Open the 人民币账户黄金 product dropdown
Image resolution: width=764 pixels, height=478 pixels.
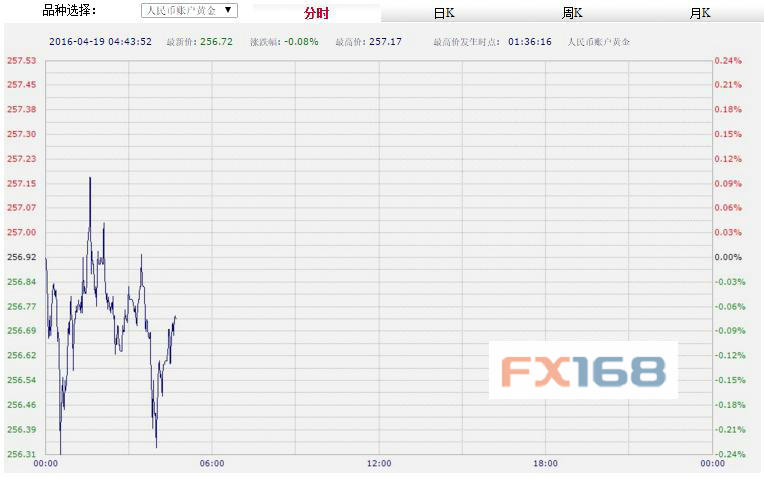pyautogui.click(x=188, y=11)
